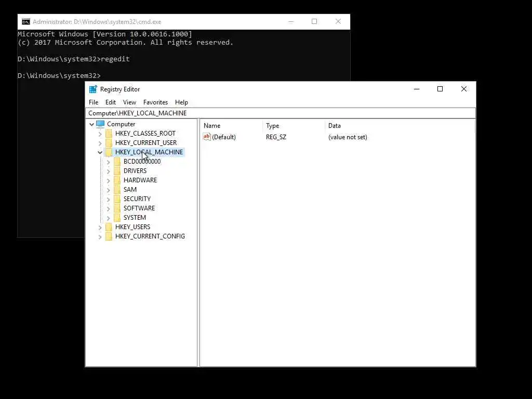Screen dimensions: 532x399
Task: Click the HKEY_LOCAL_MACHINE folder icon
Action: pyautogui.click(x=109, y=152)
